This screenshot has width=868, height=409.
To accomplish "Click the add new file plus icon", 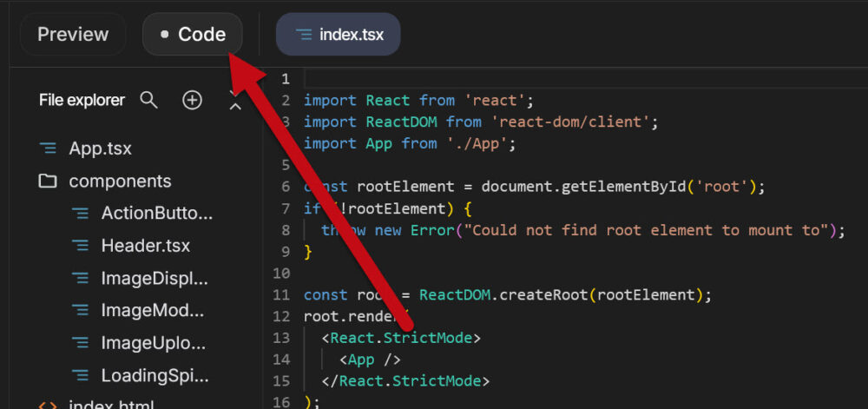I will tap(192, 101).
